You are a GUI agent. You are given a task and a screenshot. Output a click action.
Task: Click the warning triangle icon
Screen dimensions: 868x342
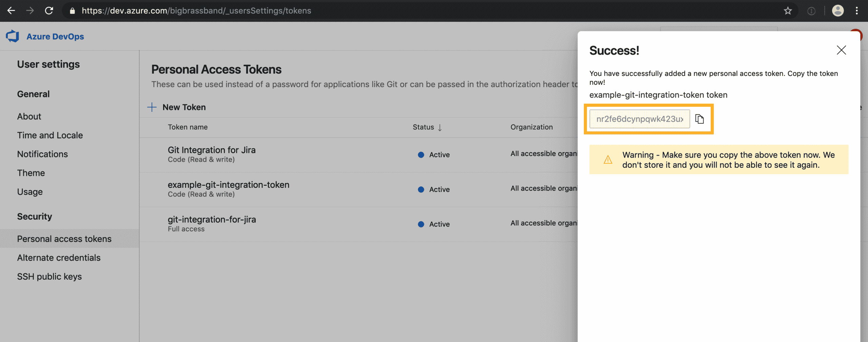tap(608, 160)
